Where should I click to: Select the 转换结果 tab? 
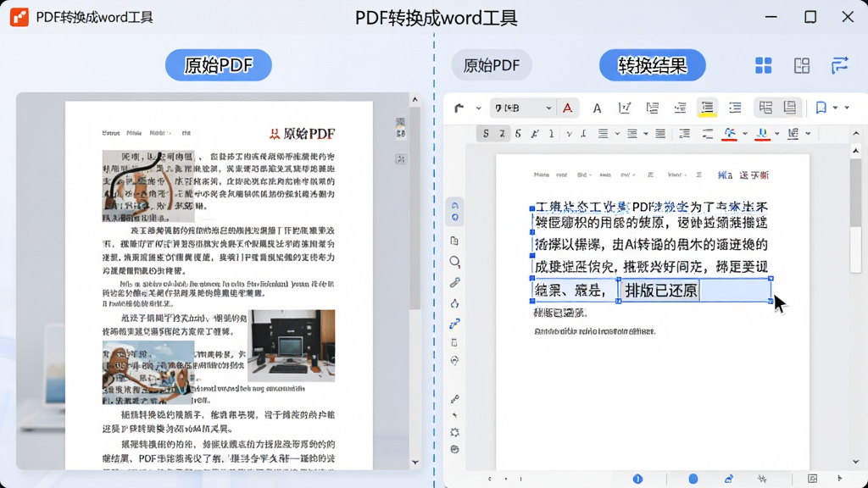click(x=652, y=65)
